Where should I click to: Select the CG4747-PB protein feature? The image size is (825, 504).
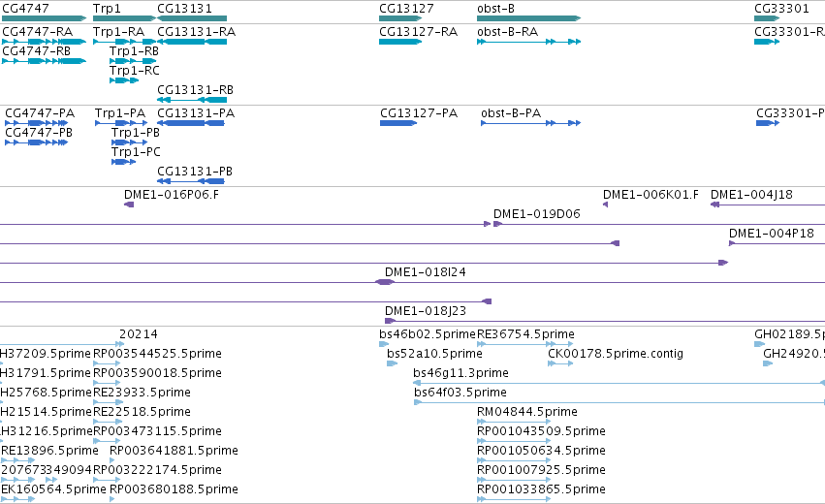(x=36, y=142)
